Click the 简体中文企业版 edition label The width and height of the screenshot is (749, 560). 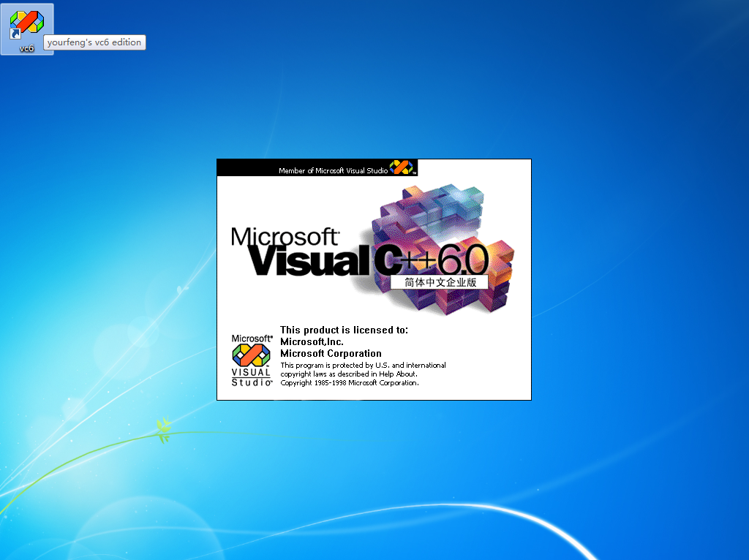pos(440,282)
